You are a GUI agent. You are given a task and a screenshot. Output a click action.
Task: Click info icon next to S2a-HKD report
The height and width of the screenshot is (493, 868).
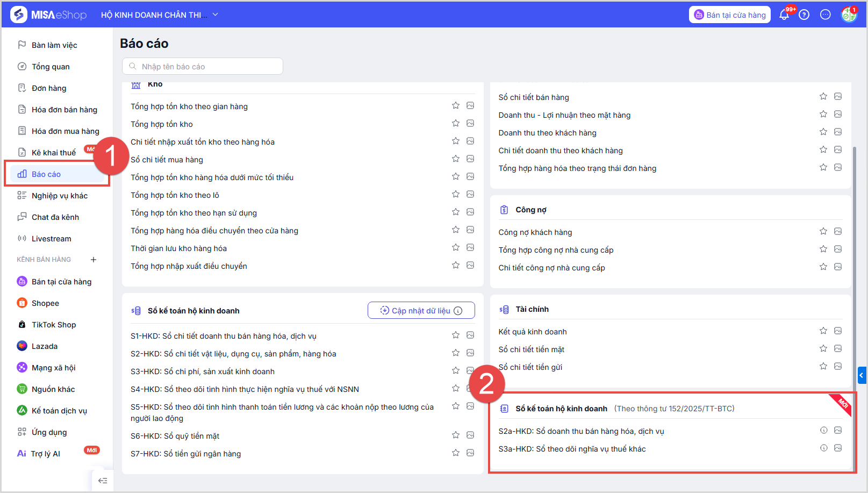[x=823, y=430]
